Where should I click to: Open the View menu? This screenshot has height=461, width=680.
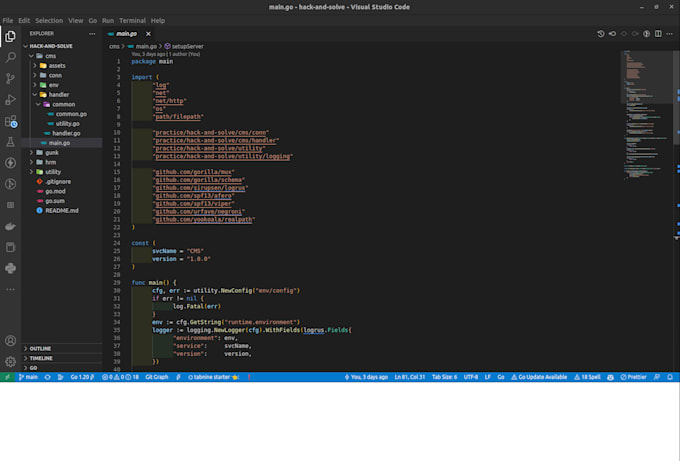click(75, 20)
